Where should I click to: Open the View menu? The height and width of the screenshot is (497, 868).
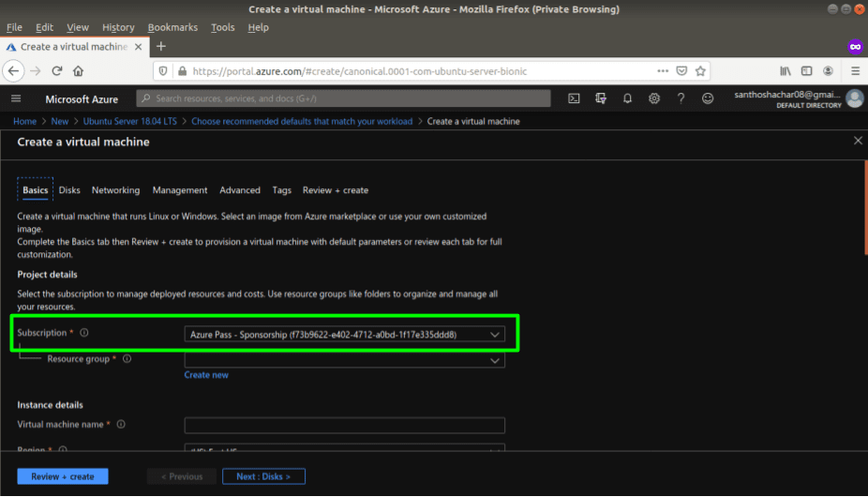click(x=78, y=27)
